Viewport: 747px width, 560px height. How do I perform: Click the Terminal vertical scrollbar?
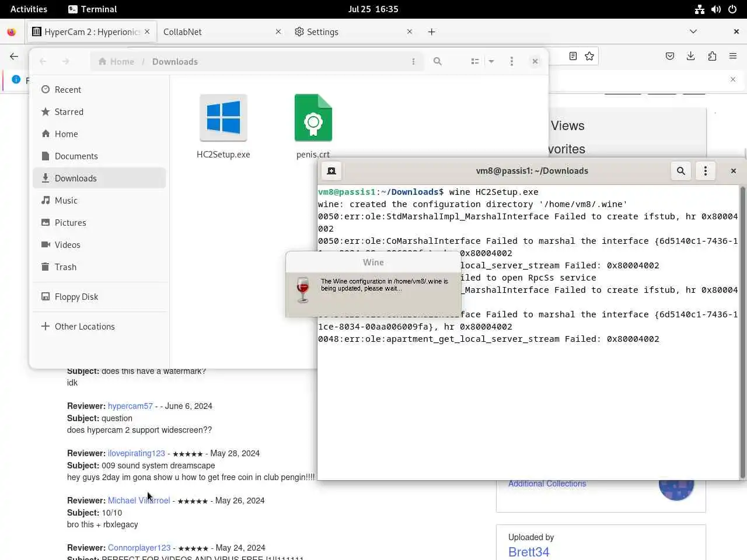pos(742,332)
